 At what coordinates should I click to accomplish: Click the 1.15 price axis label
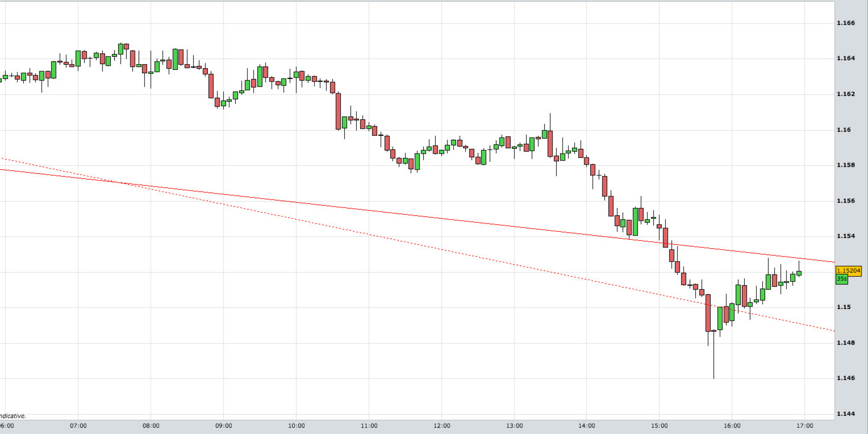[844, 307]
